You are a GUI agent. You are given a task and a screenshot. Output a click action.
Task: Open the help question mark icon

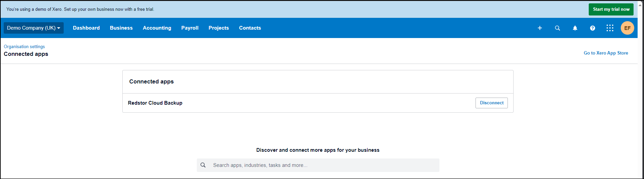click(592, 28)
